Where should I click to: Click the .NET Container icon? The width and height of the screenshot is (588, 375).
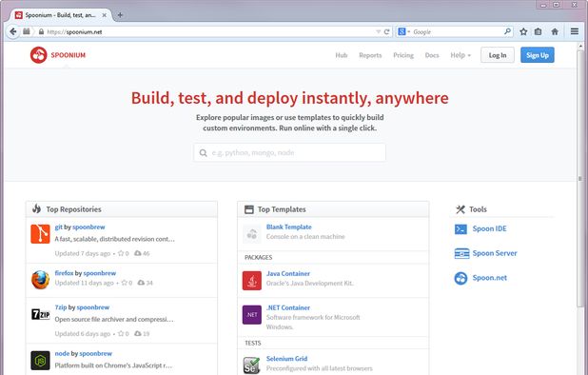point(252,315)
